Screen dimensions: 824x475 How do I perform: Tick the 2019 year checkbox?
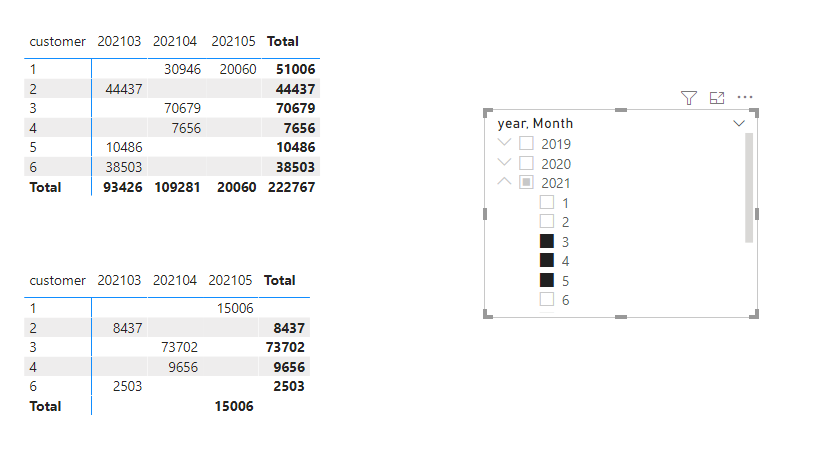pyautogui.click(x=526, y=143)
